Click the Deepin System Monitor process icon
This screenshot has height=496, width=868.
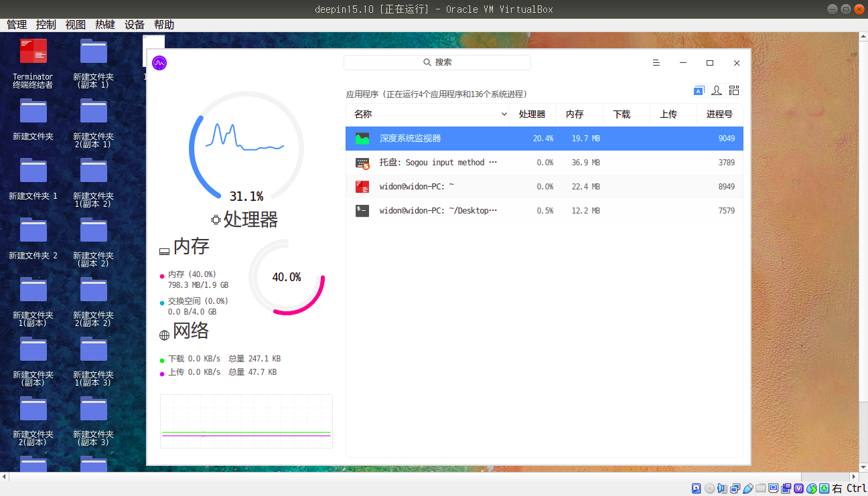point(362,138)
